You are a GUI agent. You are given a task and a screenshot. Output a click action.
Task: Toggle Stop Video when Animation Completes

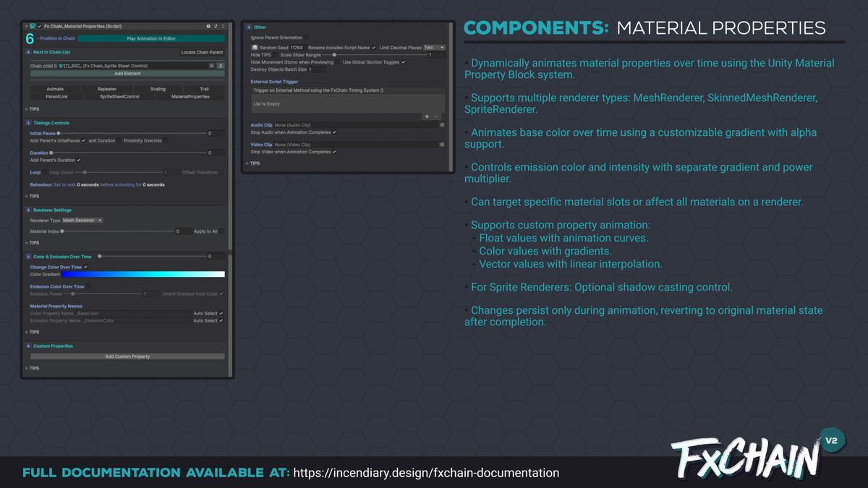tap(334, 152)
